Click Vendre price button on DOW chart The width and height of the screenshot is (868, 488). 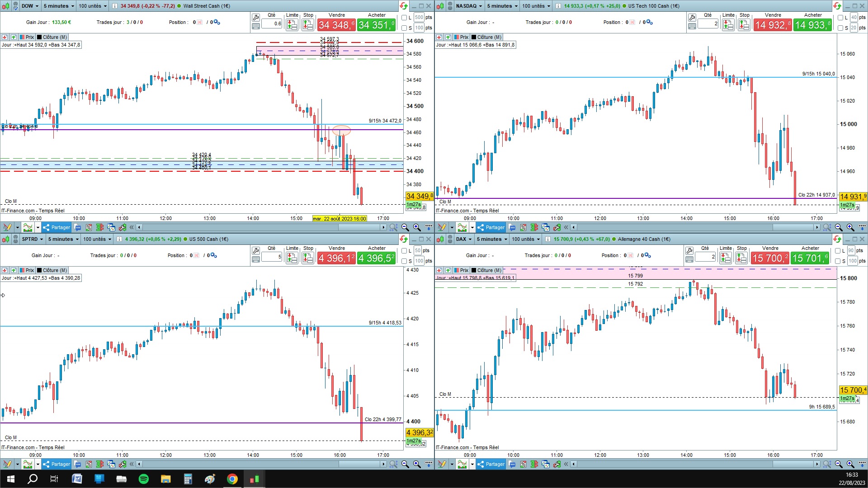tap(336, 25)
